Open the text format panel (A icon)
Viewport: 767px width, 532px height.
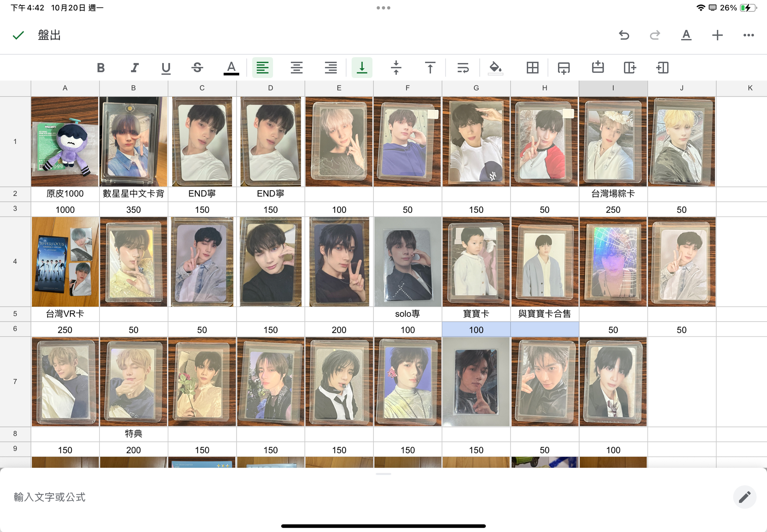tap(686, 35)
